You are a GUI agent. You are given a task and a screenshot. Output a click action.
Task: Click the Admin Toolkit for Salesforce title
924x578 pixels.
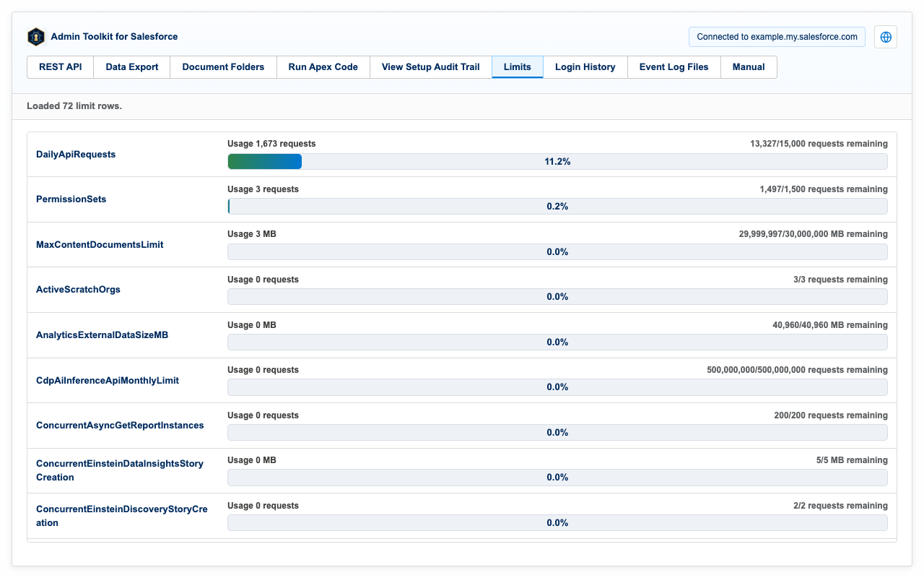click(114, 37)
